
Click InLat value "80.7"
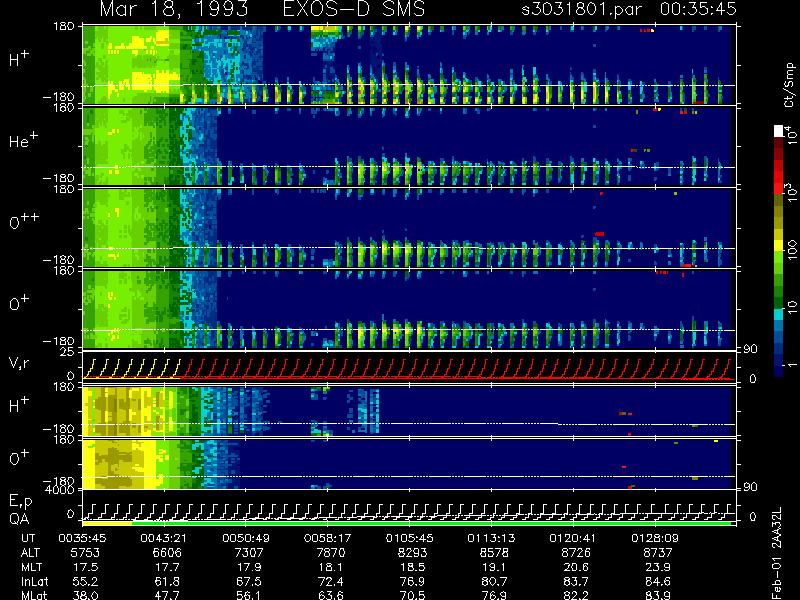[495, 582]
